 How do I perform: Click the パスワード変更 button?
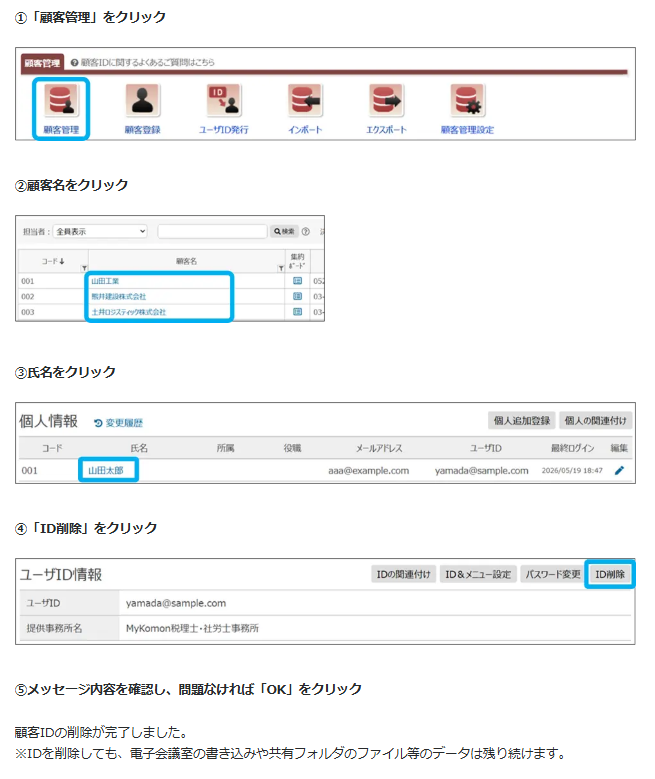coord(553,574)
